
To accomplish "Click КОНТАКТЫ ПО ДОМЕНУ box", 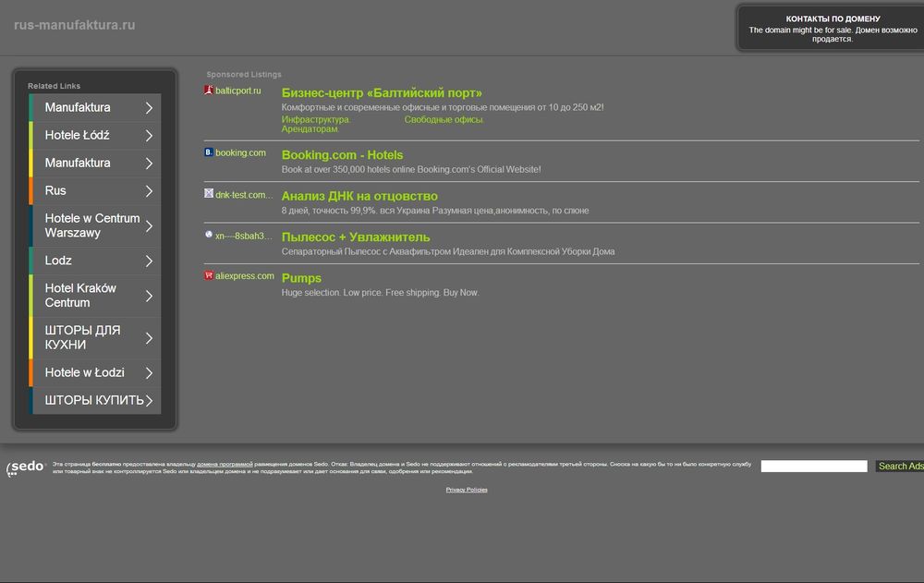I will 833,29.
